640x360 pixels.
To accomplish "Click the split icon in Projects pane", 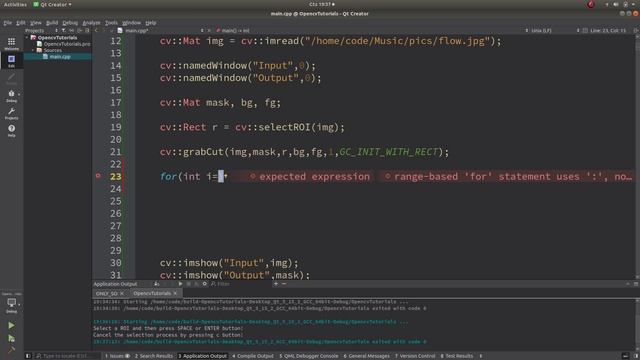I will [80, 31].
